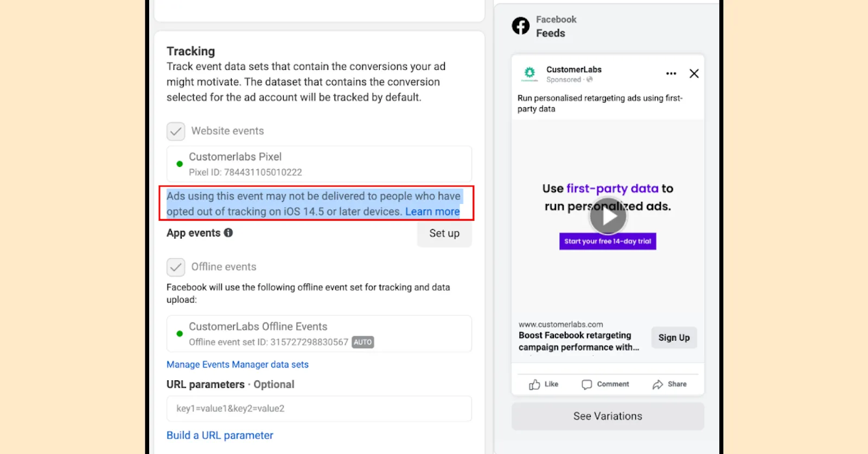Select the CustomerLabs Offline Events row
Viewport: 868px width, 454px height.
[319, 334]
